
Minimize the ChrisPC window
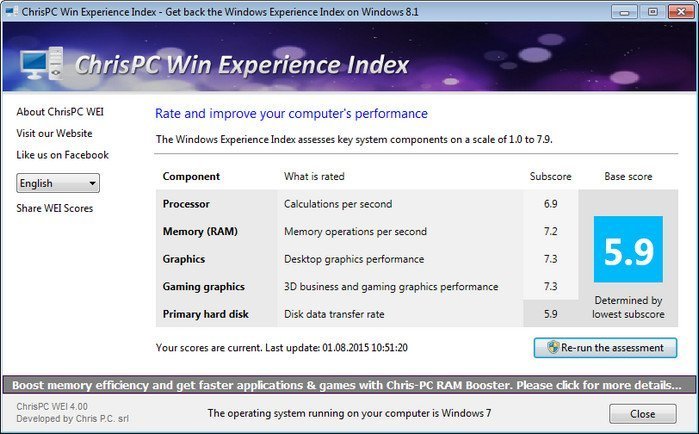tap(624, 11)
